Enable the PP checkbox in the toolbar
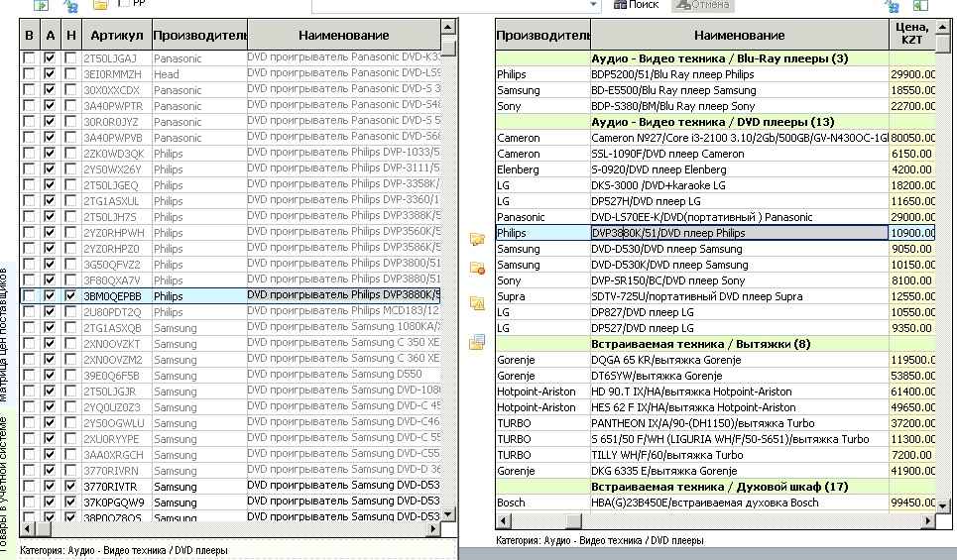This screenshot has width=957, height=560. pyautogui.click(x=124, y=3)
